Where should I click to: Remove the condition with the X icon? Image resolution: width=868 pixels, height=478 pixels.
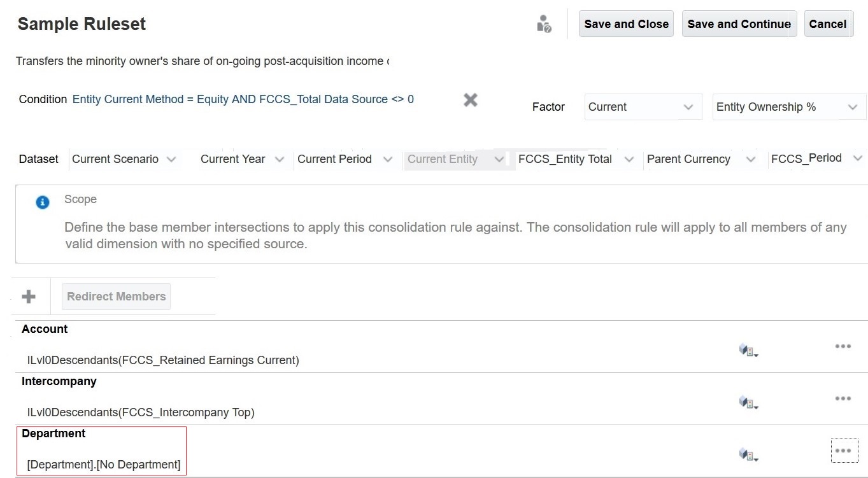[471, 100]
